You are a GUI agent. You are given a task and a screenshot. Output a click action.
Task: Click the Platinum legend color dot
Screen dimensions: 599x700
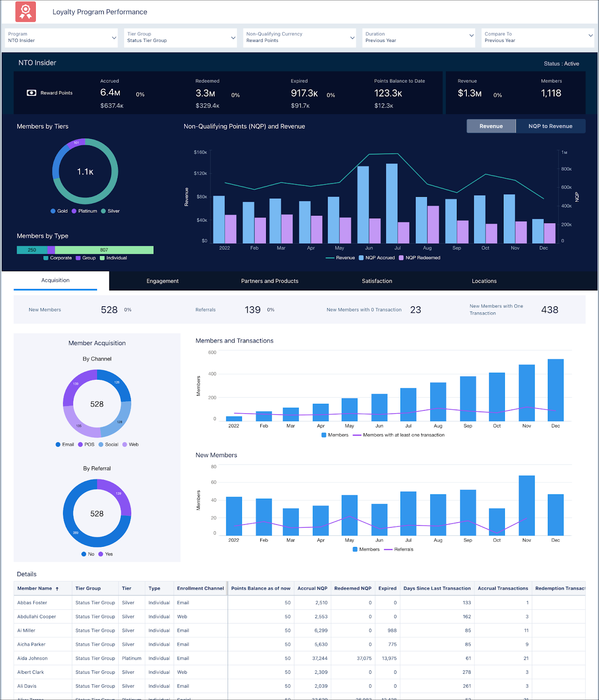pos(74,211)
